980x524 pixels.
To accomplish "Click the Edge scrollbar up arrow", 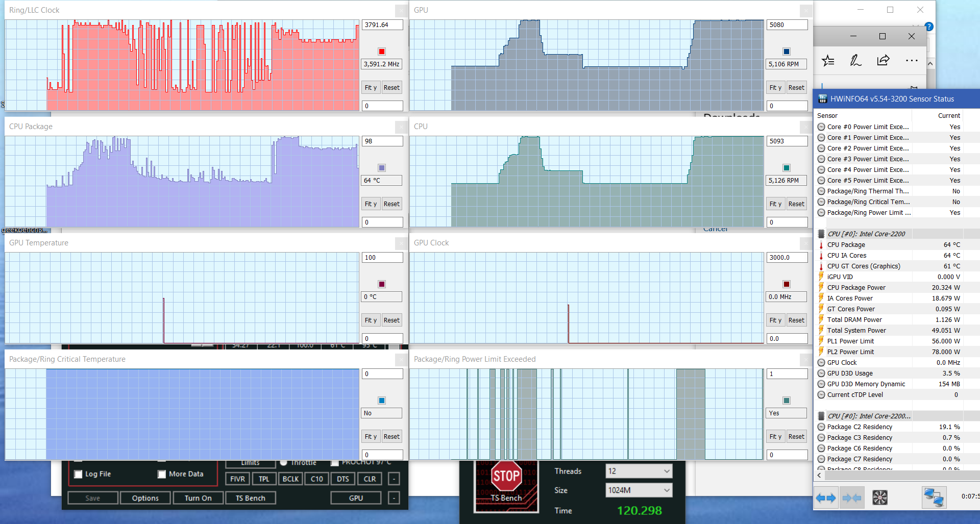I will (x=930, y=64).
